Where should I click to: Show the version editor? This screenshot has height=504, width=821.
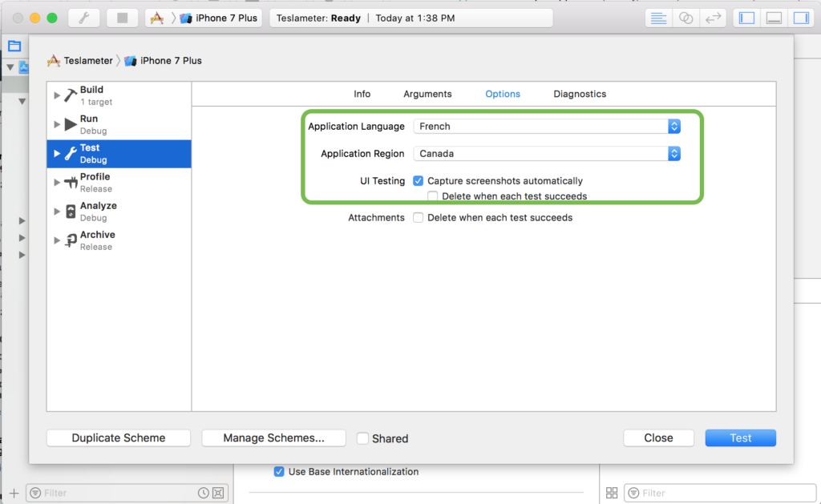tap(713, 18)
